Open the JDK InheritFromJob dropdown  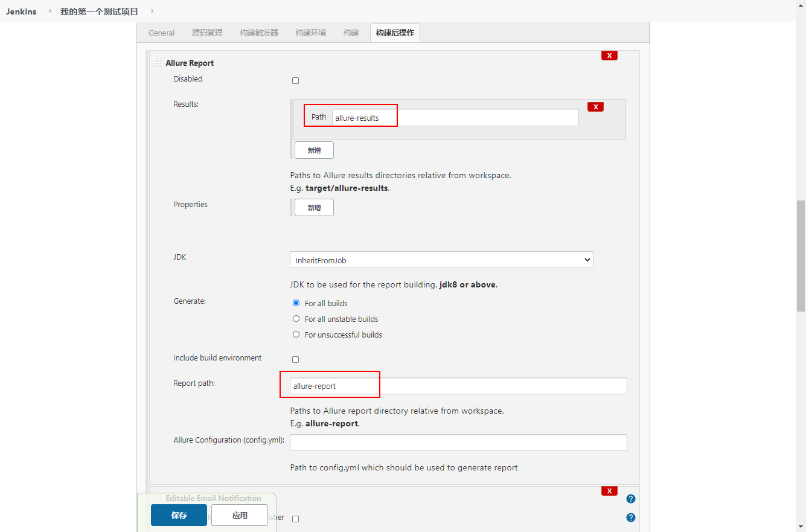pos(441,260)
